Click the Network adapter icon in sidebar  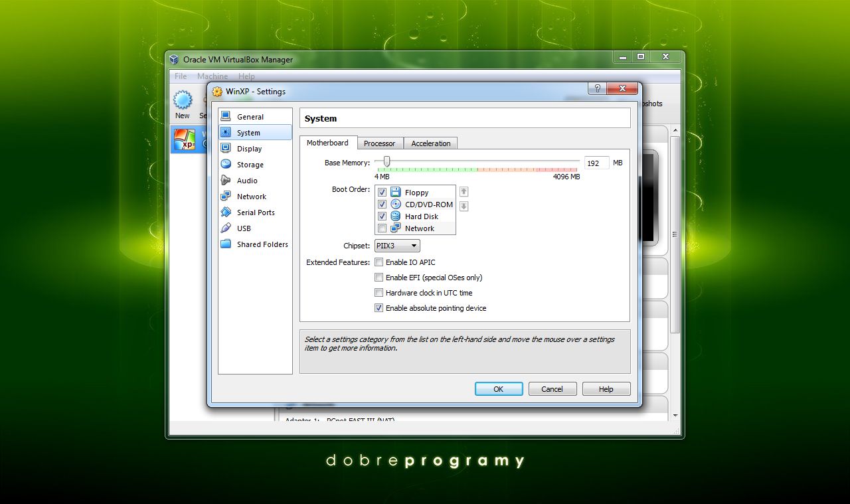226,196
